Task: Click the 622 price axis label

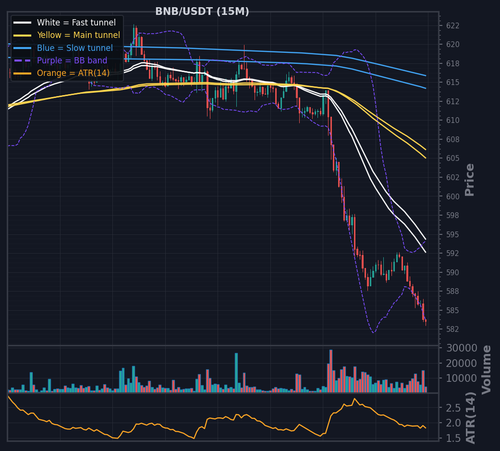Action: [x=453, y=26]
